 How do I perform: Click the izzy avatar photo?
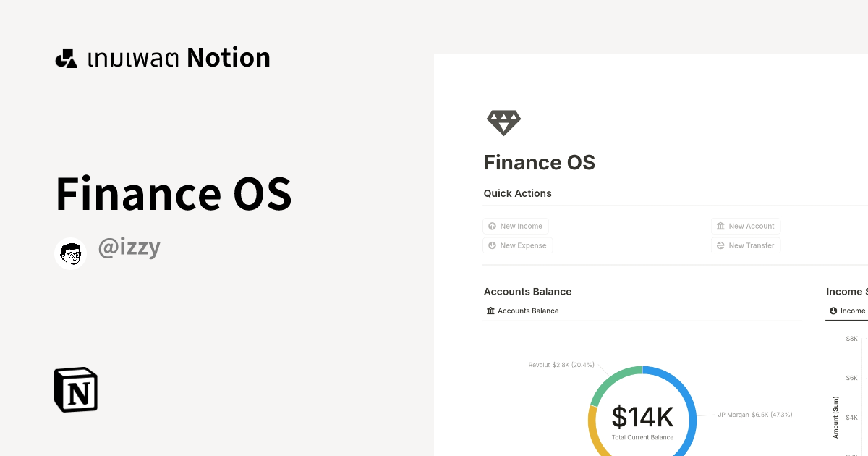pos(70,253)
